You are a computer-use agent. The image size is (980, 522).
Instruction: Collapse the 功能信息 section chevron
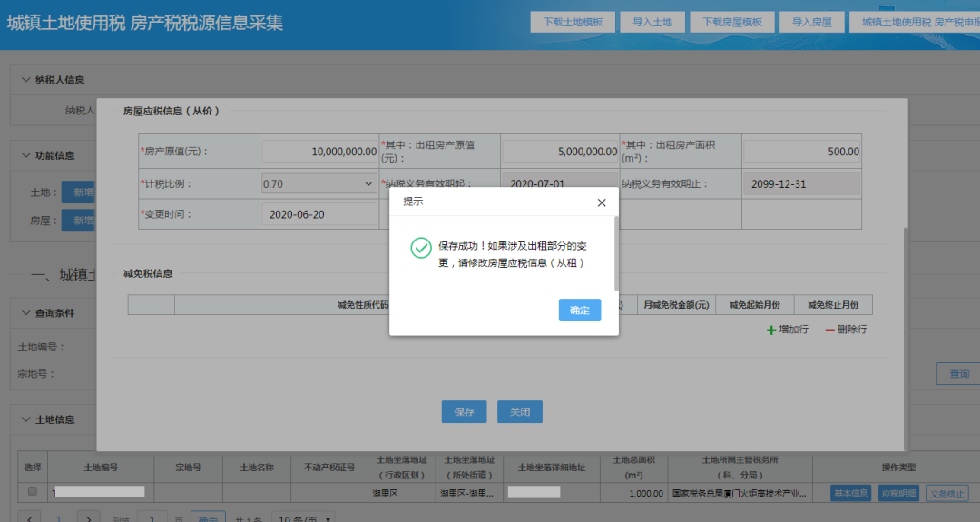click(25, 155)
